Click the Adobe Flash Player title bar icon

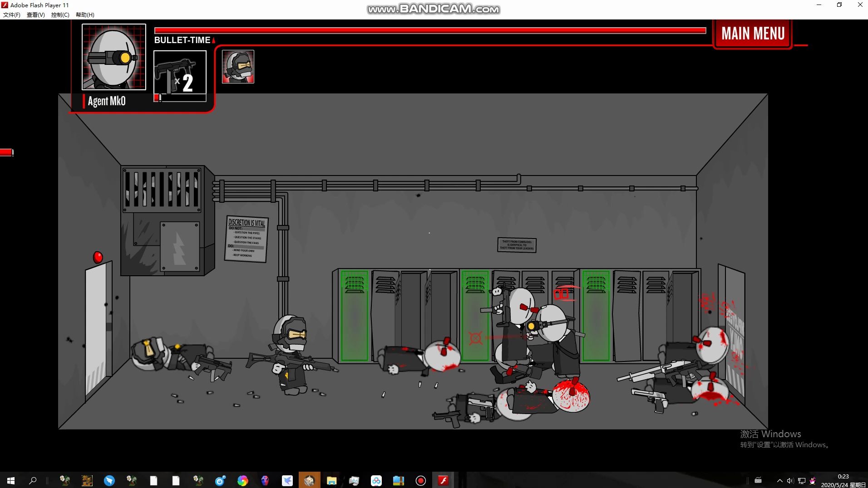(x=5, y=5)
